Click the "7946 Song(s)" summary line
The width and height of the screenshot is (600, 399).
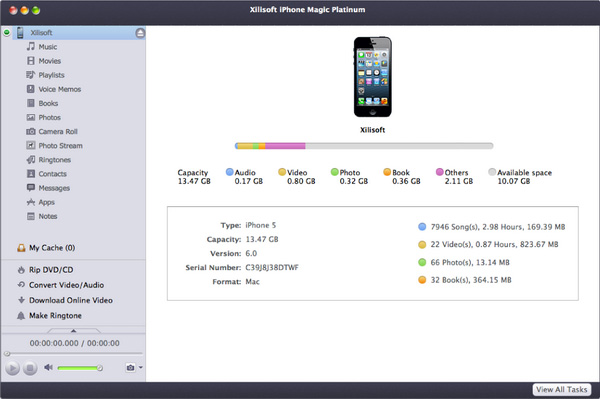pyautogui.click(x=497, y=227)
